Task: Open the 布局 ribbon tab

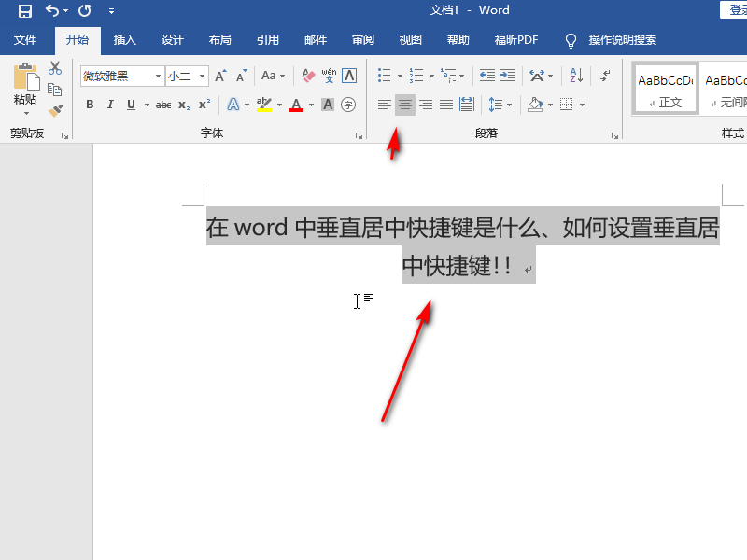Action: (220, 40)
